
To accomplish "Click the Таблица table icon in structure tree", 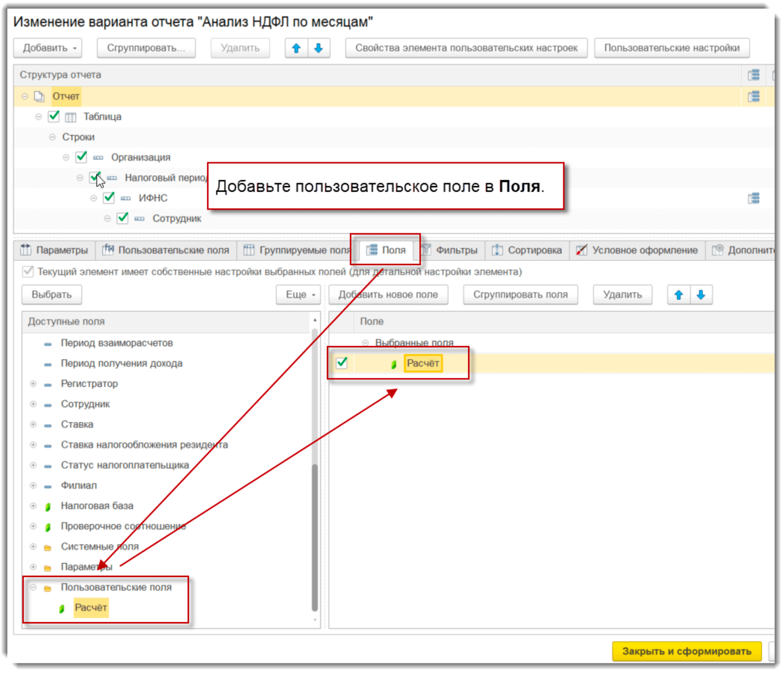I will 71,117.
